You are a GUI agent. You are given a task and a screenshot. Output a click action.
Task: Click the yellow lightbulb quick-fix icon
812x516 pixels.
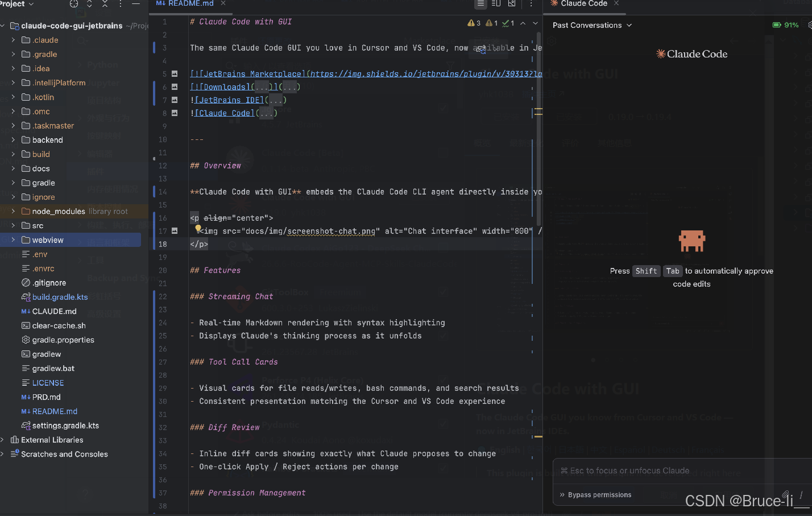pos(198,229)
